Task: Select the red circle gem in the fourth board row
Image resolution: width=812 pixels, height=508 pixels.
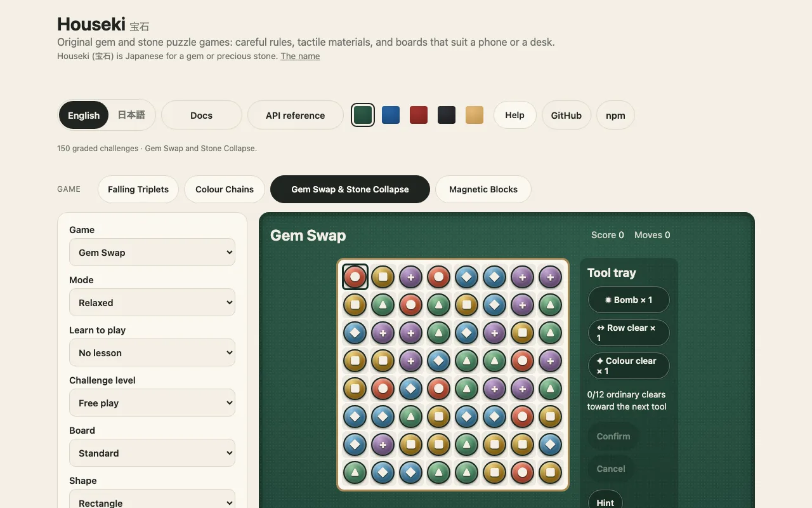Action: (x=523, y=361)
